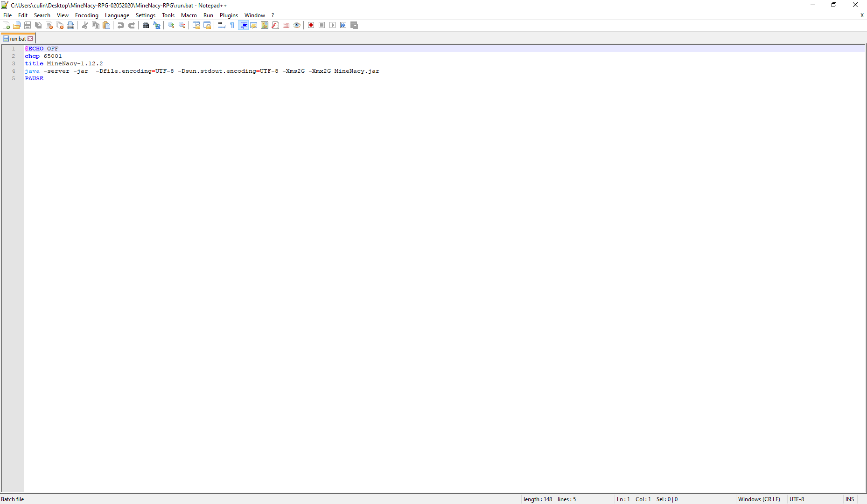Click the macro Playback icon

pos(333,25)
